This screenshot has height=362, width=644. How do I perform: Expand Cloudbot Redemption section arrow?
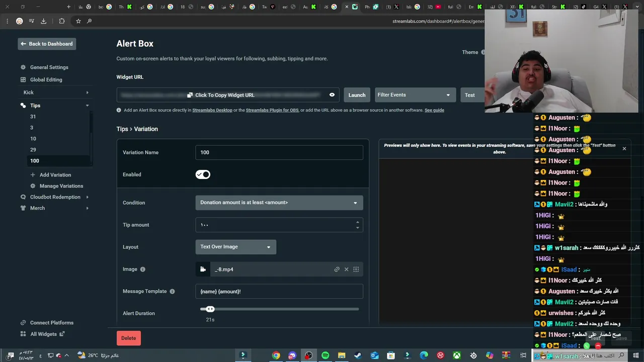(87, 197)
